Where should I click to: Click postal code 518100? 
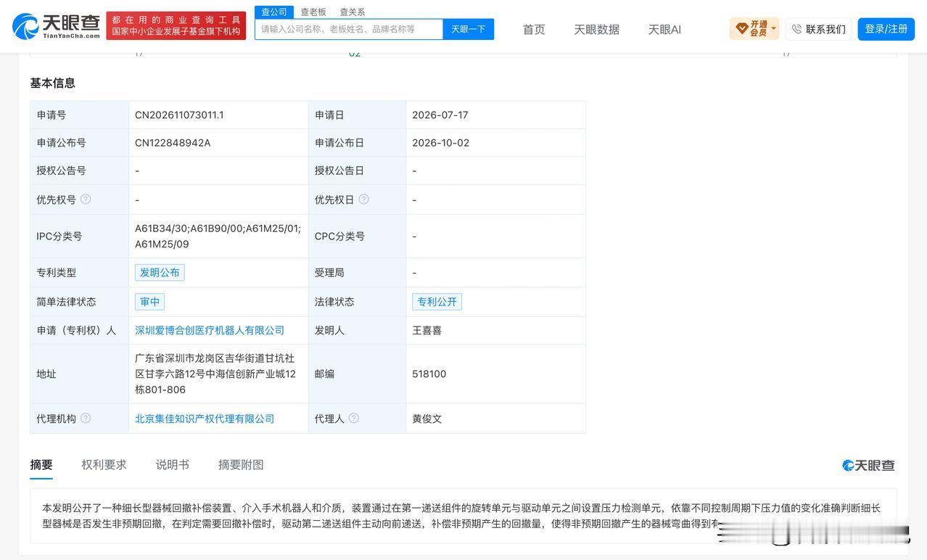coord(429,374)
